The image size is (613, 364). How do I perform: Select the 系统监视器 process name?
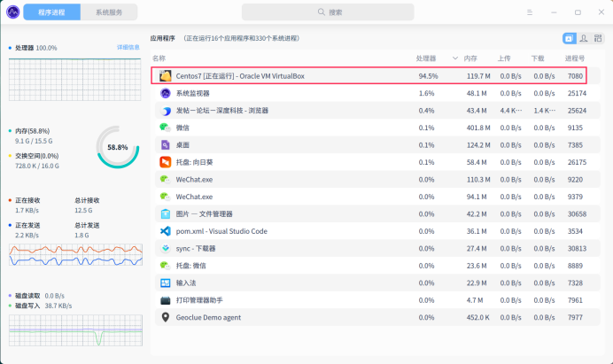(x=193, y=93)
